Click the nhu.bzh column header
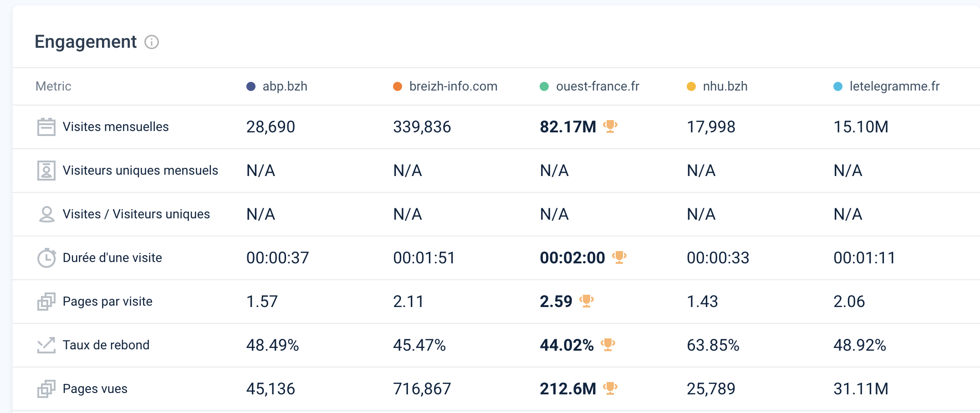This screenshot has height=413, width=980. click(725, 86)
